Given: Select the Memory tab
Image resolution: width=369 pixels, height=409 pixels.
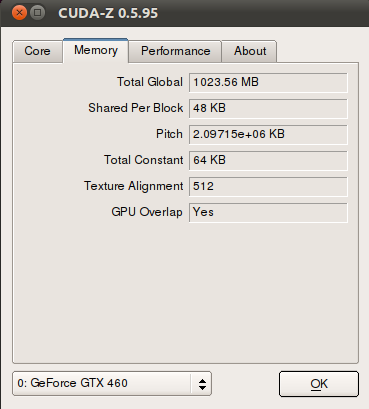Looking at the screenshot, I should click(x=96, y=50).
